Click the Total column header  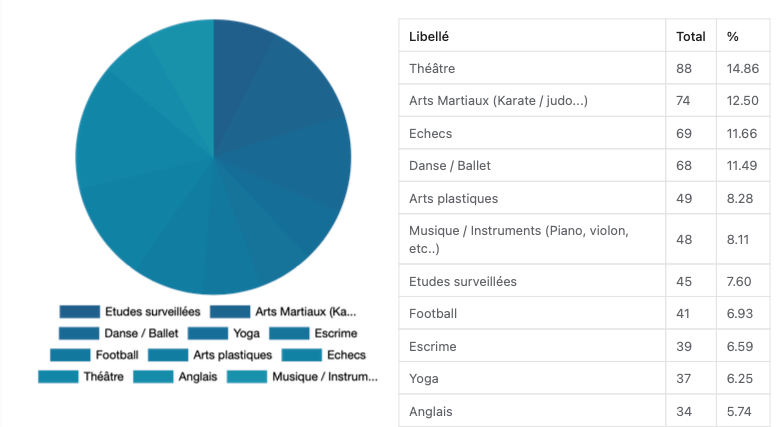[x=690, y=36]
